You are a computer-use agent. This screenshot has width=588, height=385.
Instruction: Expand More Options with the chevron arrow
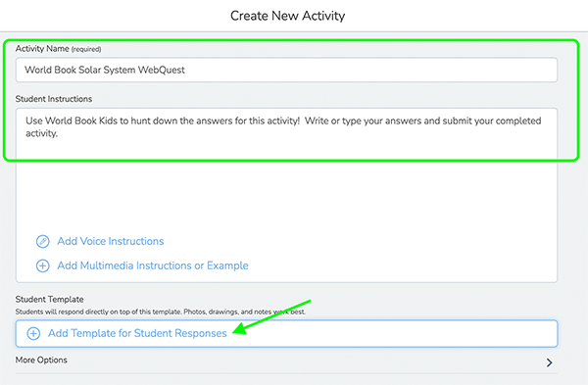click(550, 362)
